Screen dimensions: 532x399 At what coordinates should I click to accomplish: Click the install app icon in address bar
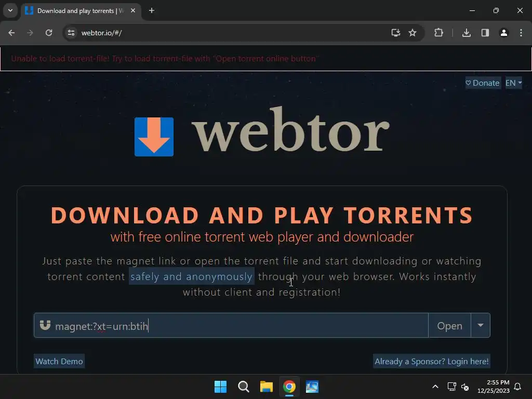pos(395,33)
